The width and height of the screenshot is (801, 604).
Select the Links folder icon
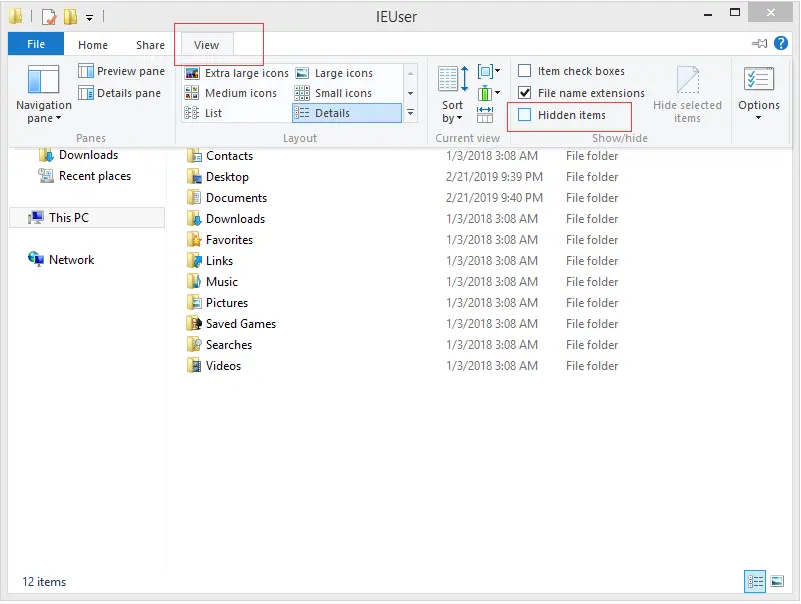point(194,261)
